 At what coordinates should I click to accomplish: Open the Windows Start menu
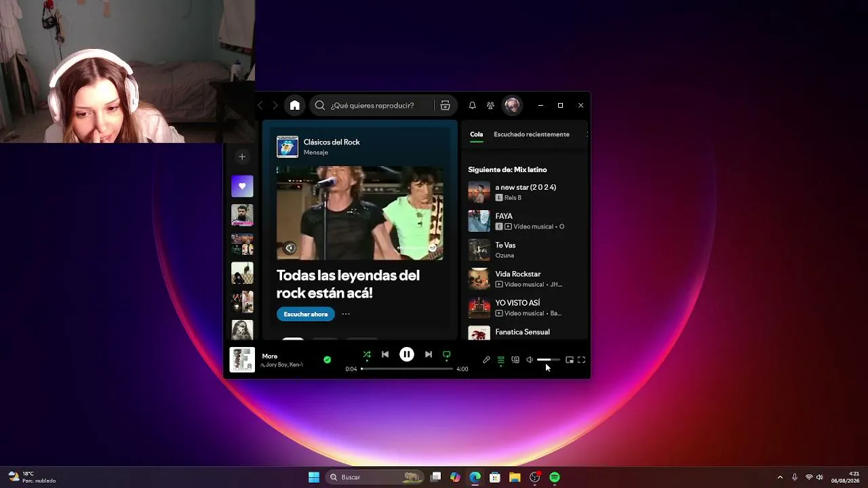[314, 477]
